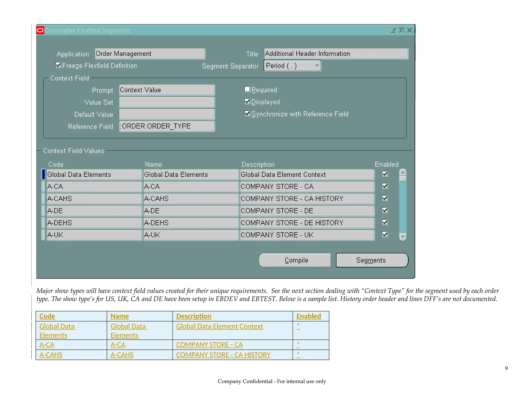The image size is (532, 399).
Task: Click scroll up arrow of context values list
Action: coord(403,172)
